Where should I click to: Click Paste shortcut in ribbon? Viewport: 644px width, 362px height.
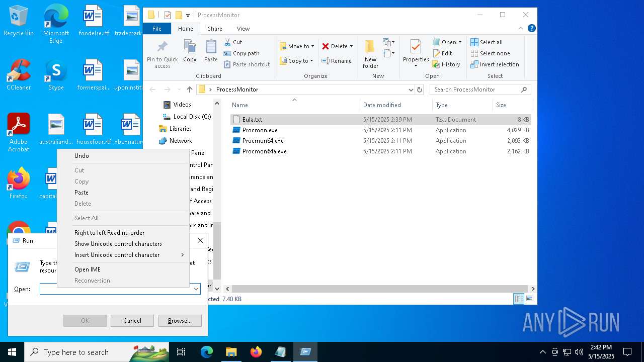(x=247, y=64)
